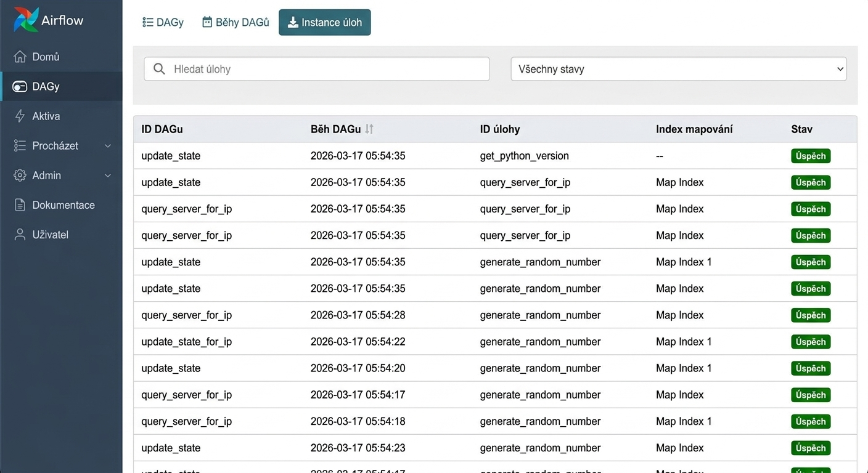This screenshot has height=473, width=868.
Task: Click the Admin gear icon
Action: point(20,176)
